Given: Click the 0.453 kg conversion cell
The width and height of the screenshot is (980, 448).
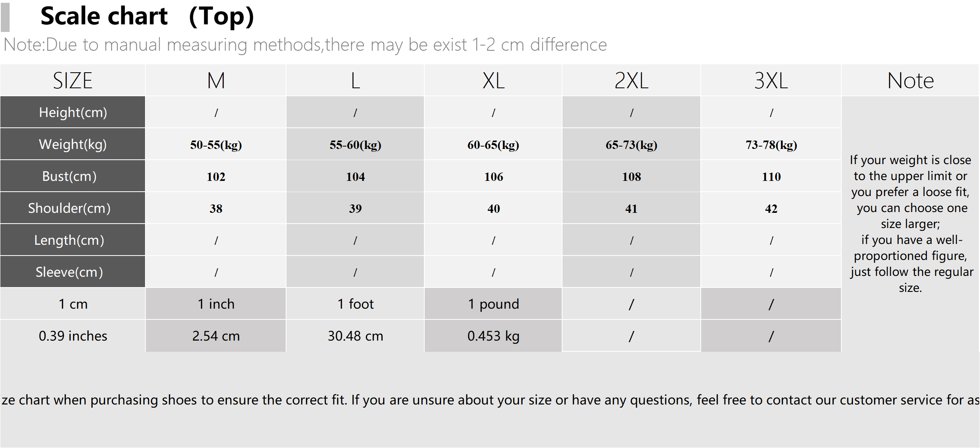Looking at the screenshot, I should coord(493,336).
